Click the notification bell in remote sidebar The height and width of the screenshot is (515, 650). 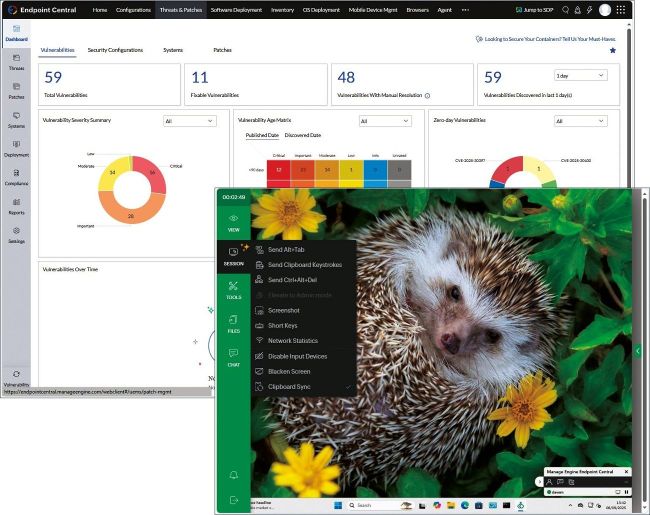(x=233, y=474)
